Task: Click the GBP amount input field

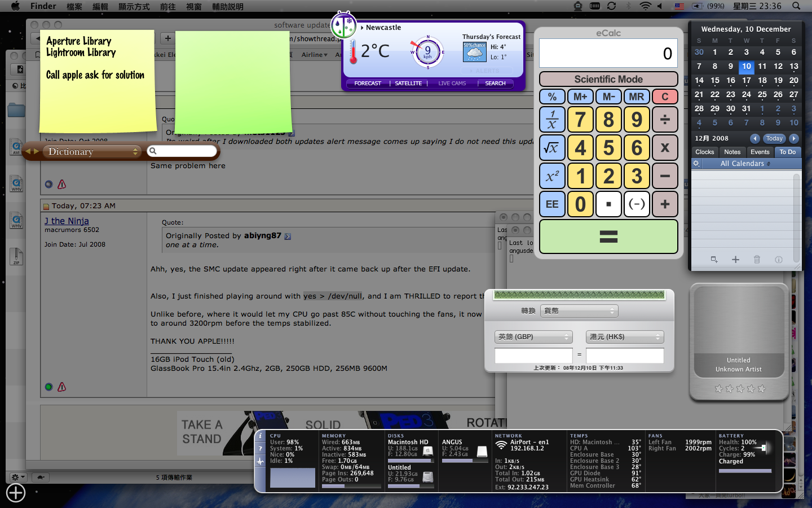Action: pyautogui.click(x=533, y=355)
